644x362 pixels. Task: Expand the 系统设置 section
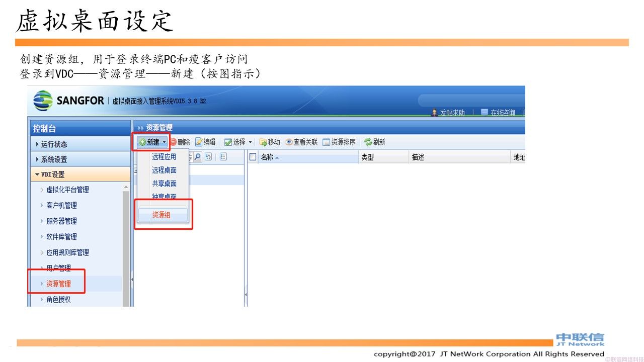[80, 159]
